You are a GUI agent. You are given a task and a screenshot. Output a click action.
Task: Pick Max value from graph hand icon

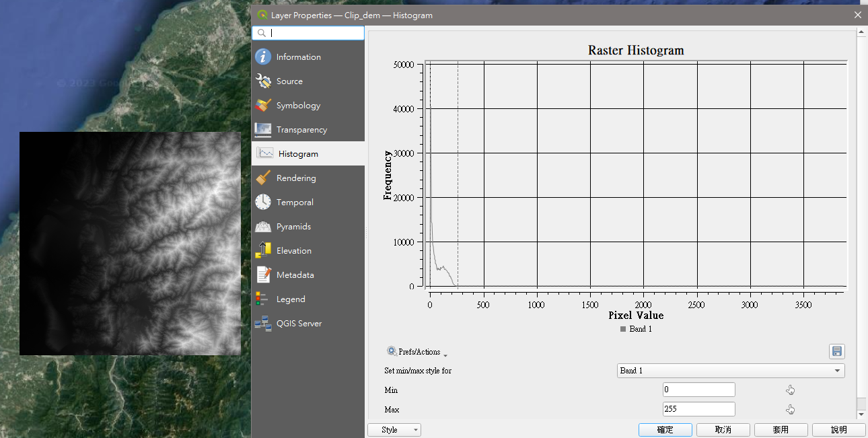(790, 410)
